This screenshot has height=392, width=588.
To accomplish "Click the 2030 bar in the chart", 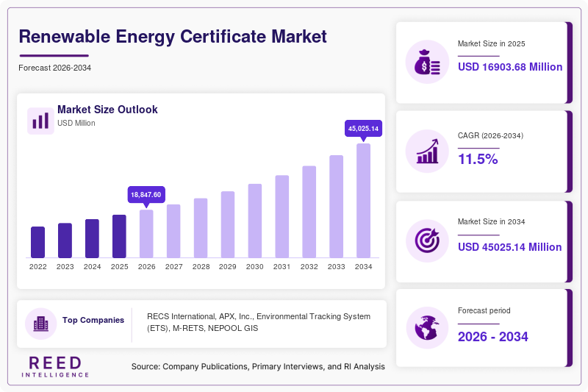I will point(255,221).
